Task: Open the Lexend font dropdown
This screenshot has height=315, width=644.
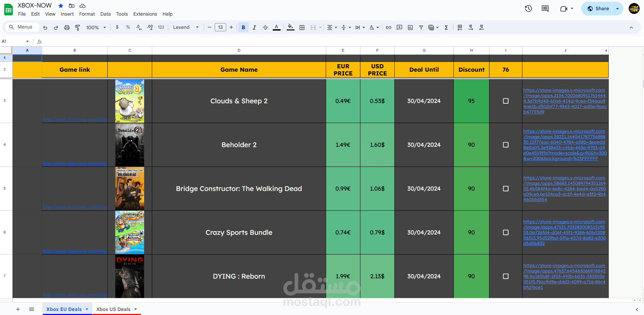Action: pyautogui.click(x=186, y=28)
